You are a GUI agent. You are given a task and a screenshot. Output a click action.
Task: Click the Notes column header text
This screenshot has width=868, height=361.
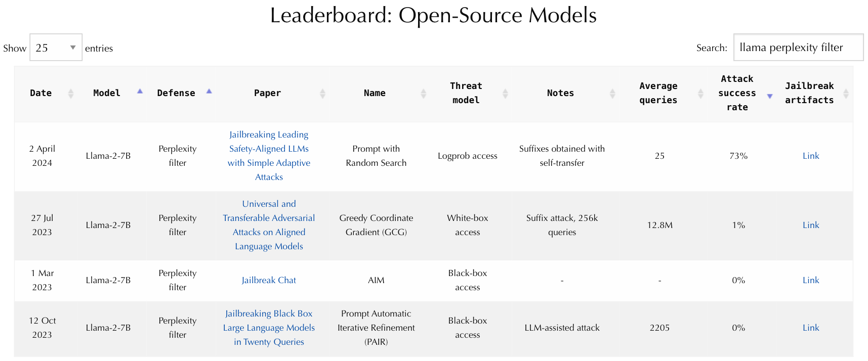(560, 93)
